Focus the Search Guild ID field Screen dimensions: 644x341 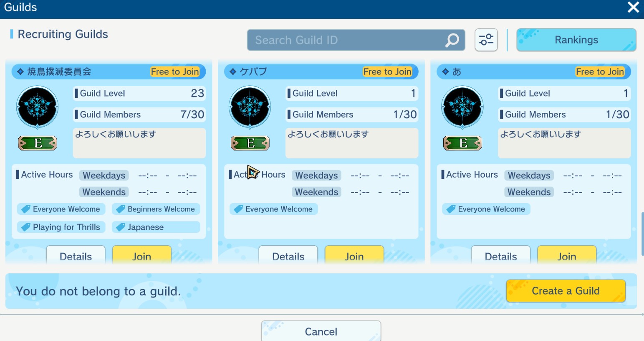[356, 40]
